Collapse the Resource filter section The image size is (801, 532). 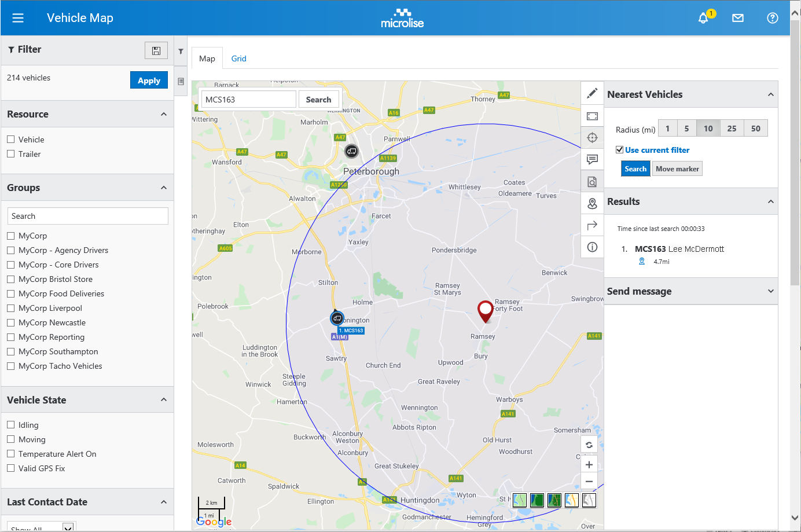pos(164,114)
